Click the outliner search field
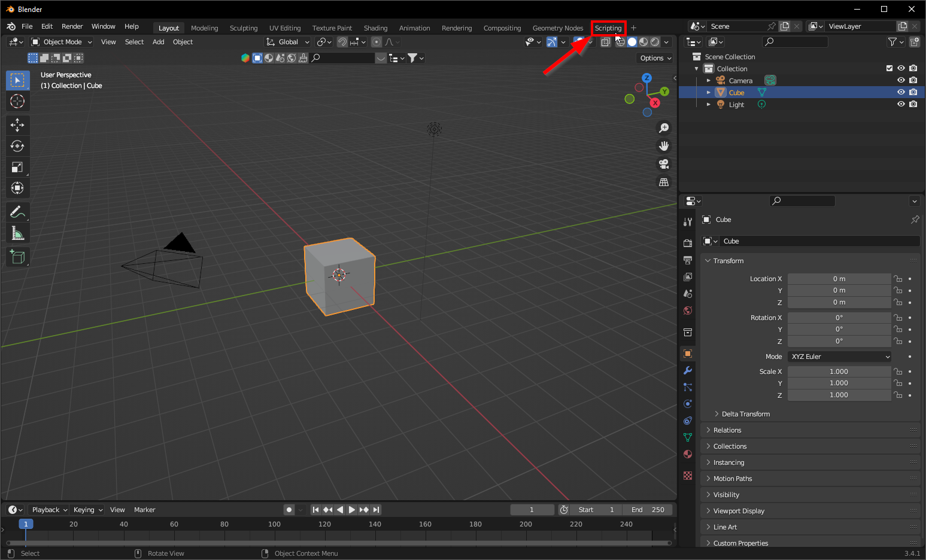 point(795,41)
